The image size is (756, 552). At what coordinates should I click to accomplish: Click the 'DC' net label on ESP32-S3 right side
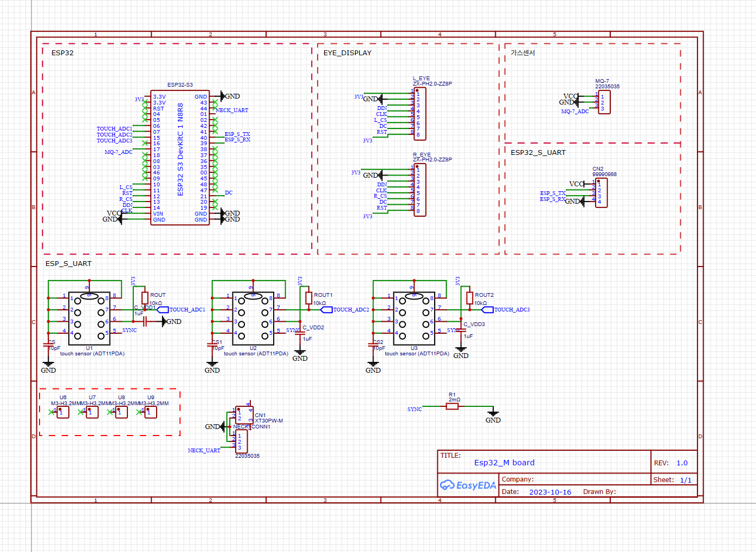click(x=229, y=193)
